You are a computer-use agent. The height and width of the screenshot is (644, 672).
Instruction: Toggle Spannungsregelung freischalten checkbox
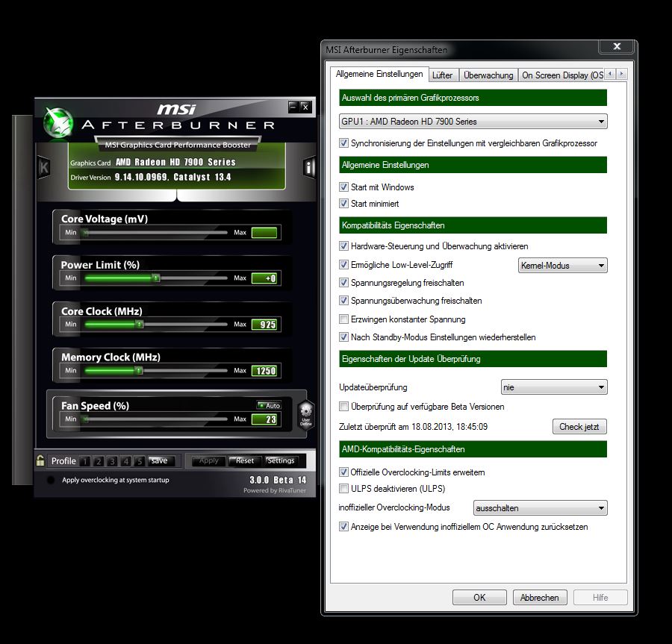point(343,283)
